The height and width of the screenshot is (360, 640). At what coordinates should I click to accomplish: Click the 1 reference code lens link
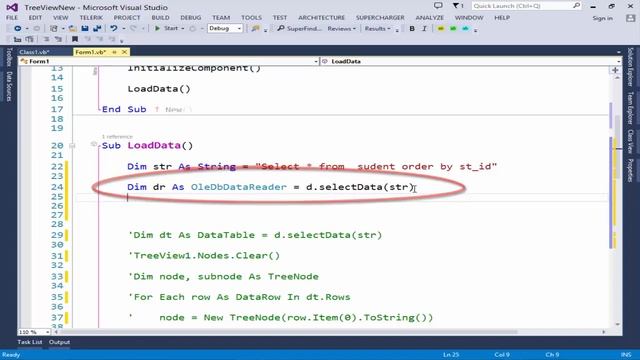[117, 136]
